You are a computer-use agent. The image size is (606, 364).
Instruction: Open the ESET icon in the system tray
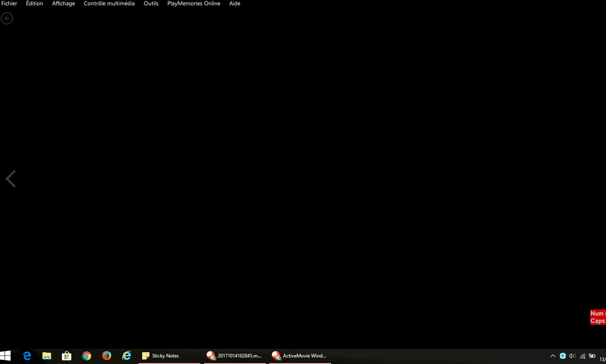(x=563, y=355)
